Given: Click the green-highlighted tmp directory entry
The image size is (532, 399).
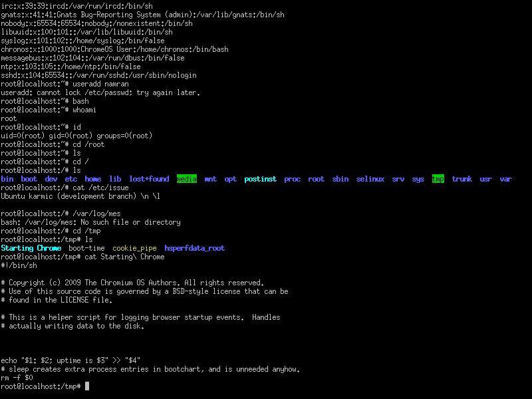Looking at the screenshot, I should 438,179.
